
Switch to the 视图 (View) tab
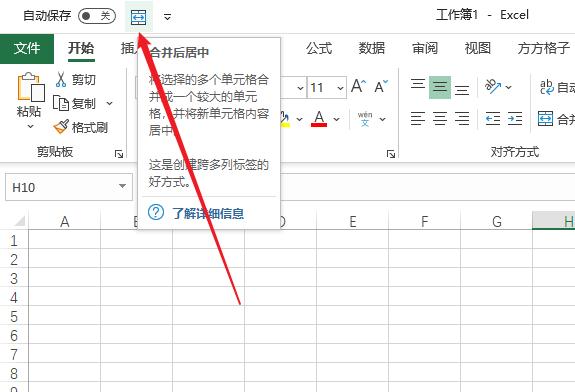[x=477, y=48]
